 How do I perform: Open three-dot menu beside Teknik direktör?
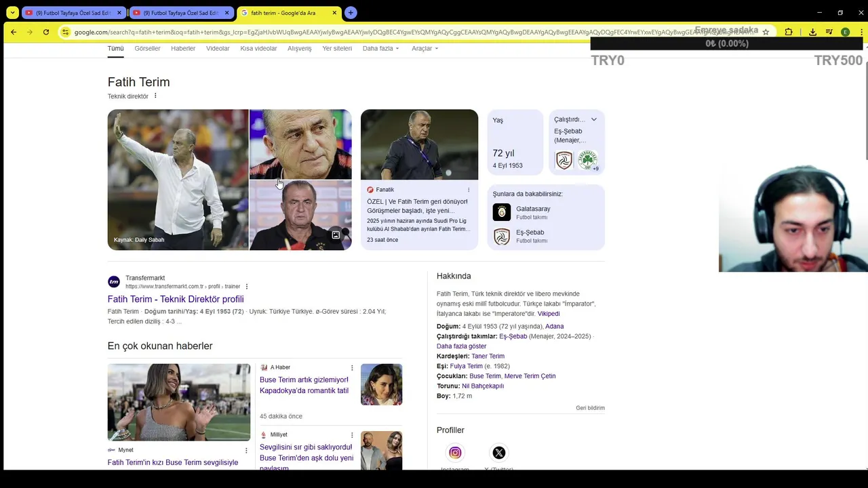click(155, 96)
